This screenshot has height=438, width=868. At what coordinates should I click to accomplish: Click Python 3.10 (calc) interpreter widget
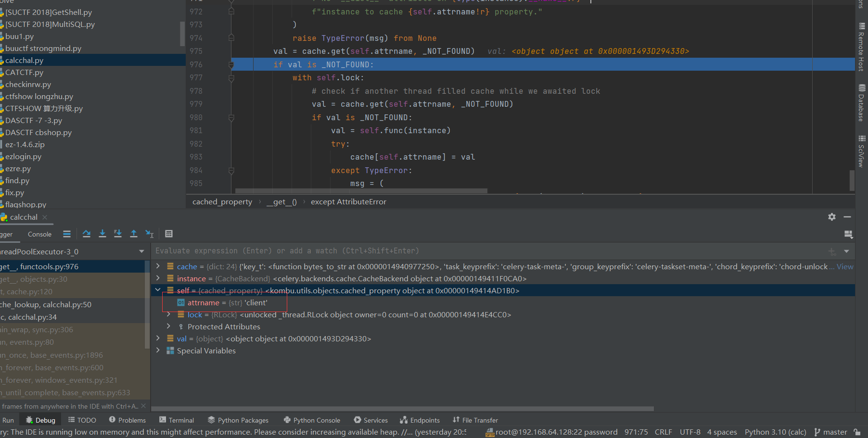(x=775, y=432)
